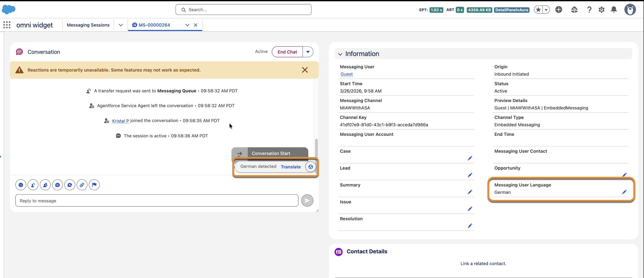
Task: Open the help question mark icon
Action: [x=589, y=9]
